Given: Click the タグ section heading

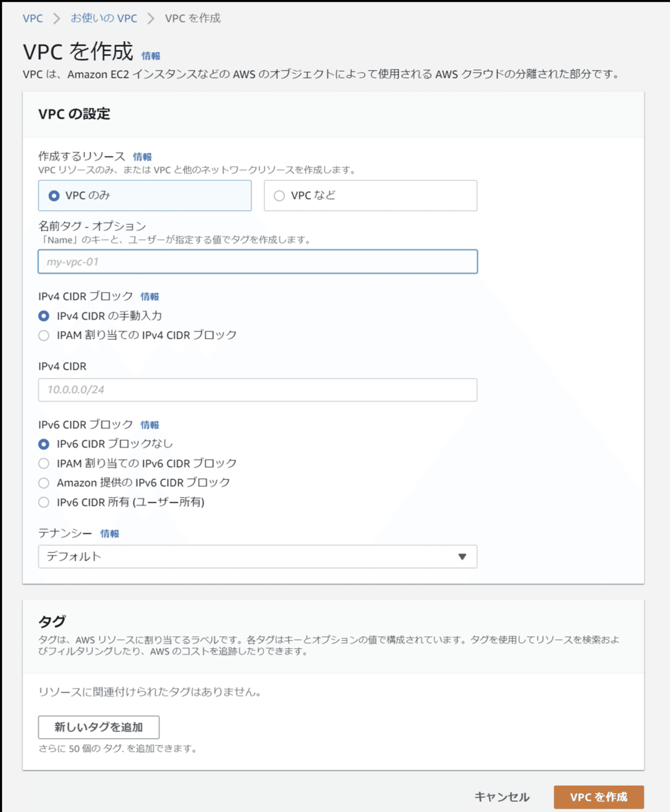Looking at the screenshot, I should [52, 621].
